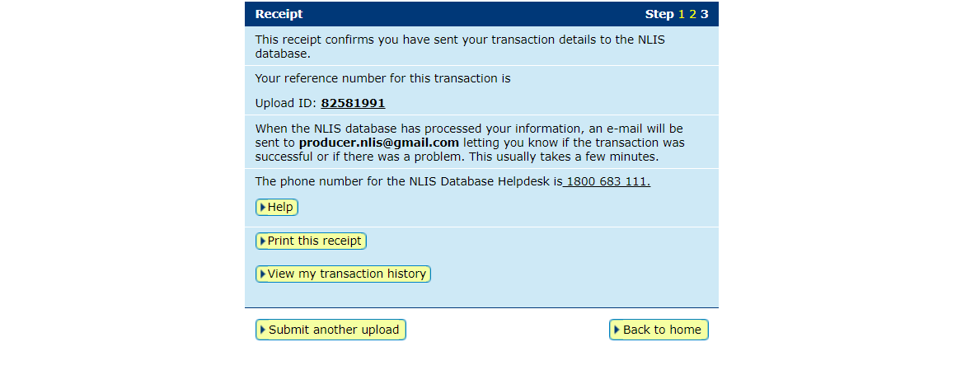Click the Receipt header title
Screen dimensions: 980x370
(279, 14)
